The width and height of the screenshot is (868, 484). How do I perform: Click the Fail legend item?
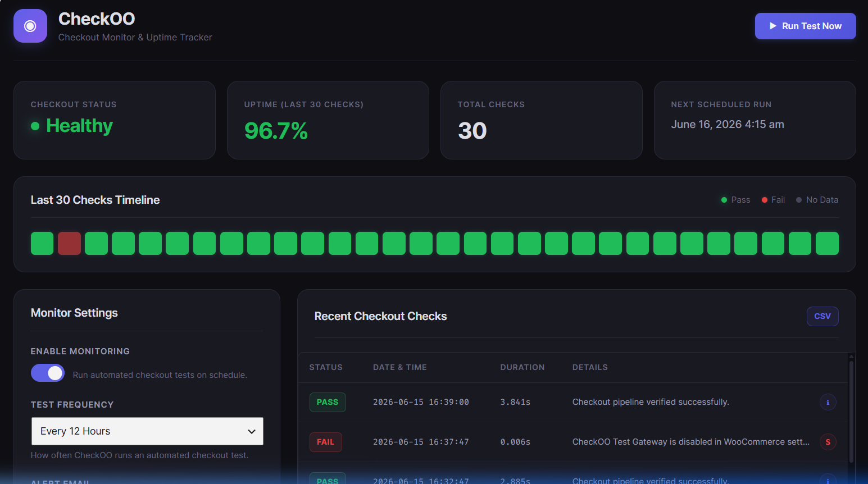click(x=773, y=200)
